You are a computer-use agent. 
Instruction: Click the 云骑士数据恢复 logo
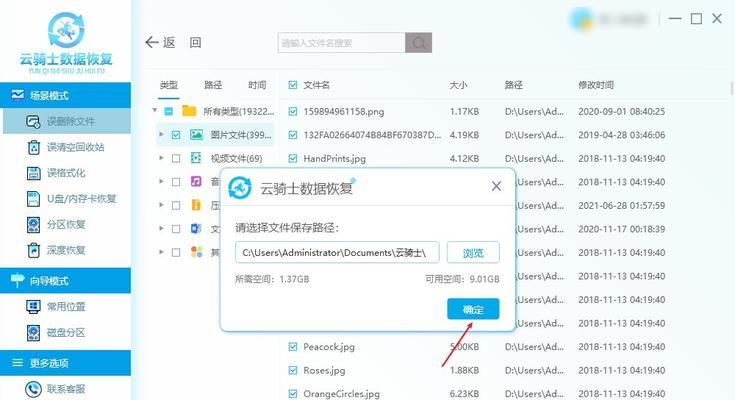[66, 43]
